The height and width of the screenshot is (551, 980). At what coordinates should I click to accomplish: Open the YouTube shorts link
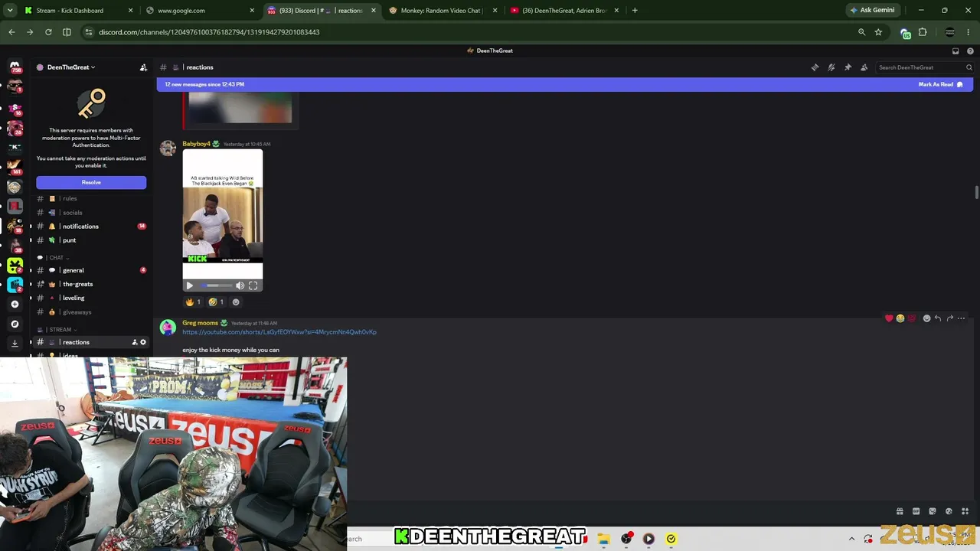(279, 332)
